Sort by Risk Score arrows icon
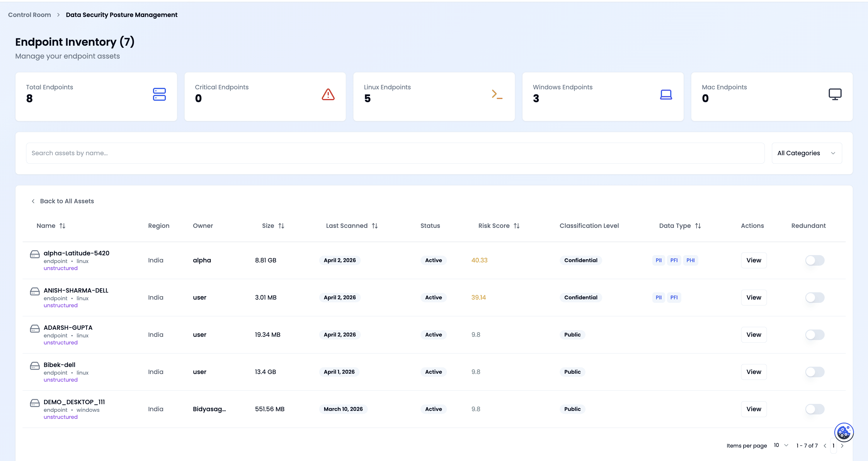868x461 pixels. coord(517,226)
